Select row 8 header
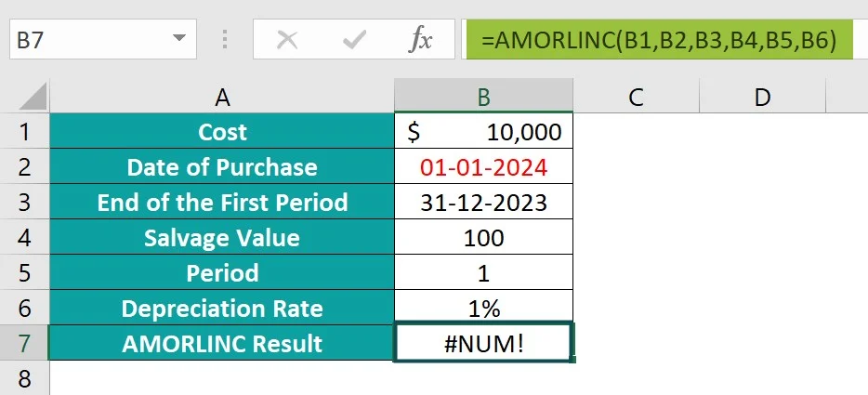Image resolution: width=868 pixels, height=395 pixels. tap(24, 379)
